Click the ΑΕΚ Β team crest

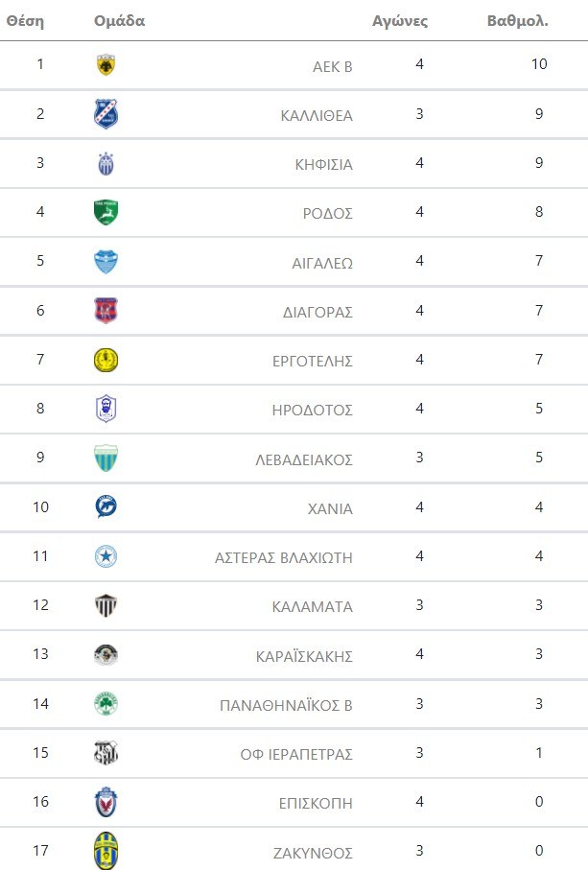coord(106,65)
